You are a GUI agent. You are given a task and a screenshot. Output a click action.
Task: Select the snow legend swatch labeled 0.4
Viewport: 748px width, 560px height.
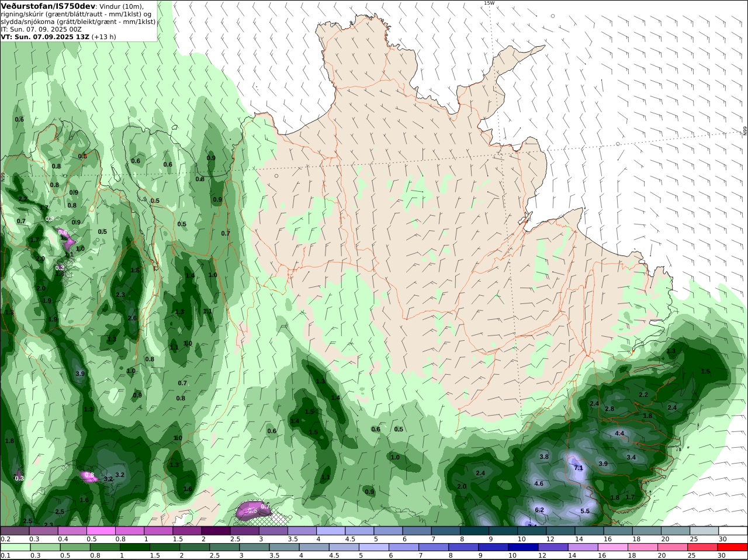click(x=72, y=530)
